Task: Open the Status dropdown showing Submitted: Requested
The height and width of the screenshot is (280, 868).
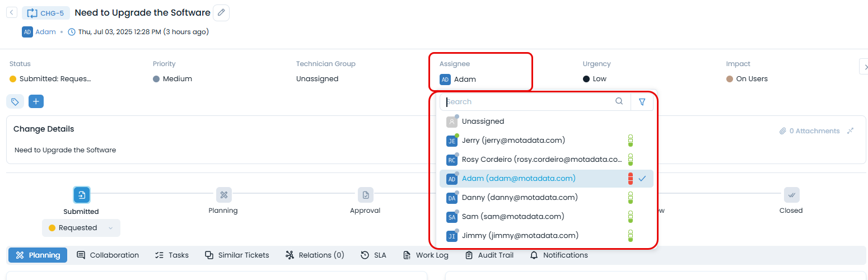Action: click(50, 79)
